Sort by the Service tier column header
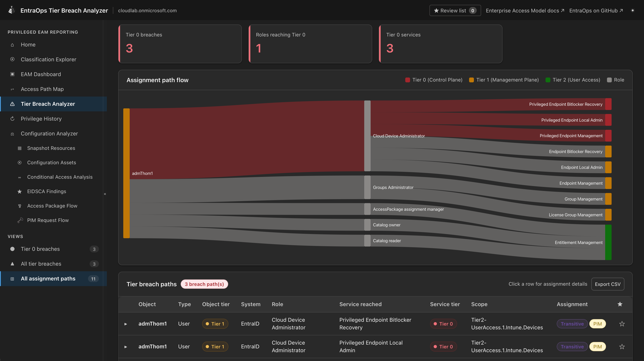 [445, 304]
